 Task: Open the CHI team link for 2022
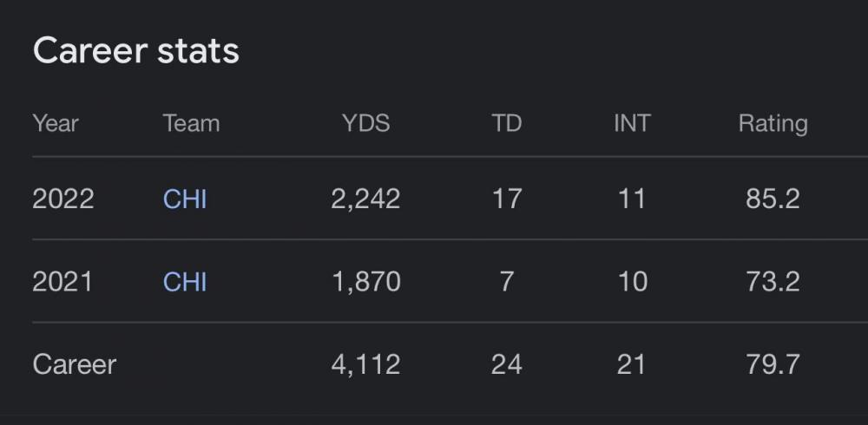click(185, 199)
